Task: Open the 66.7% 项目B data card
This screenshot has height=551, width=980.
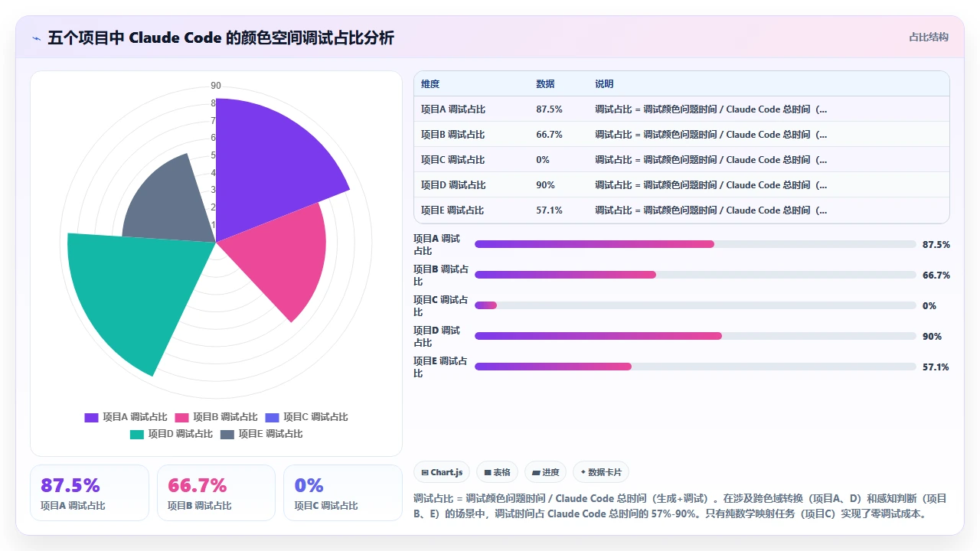Action: (216, 493)
